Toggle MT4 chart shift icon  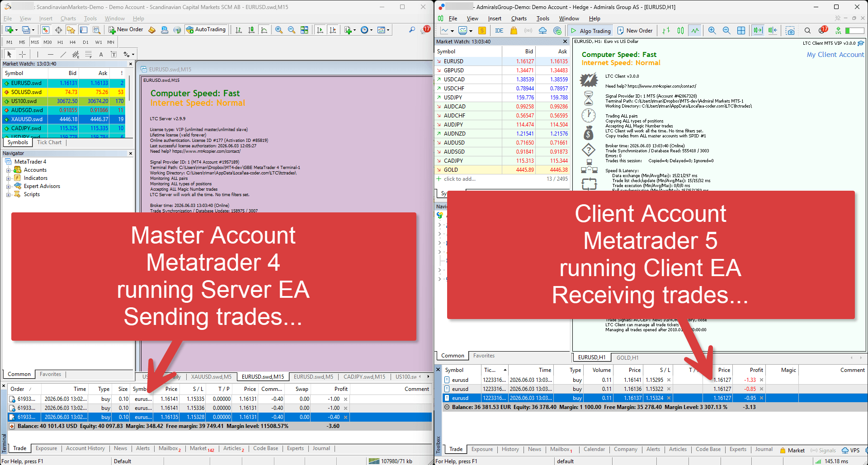333,30
